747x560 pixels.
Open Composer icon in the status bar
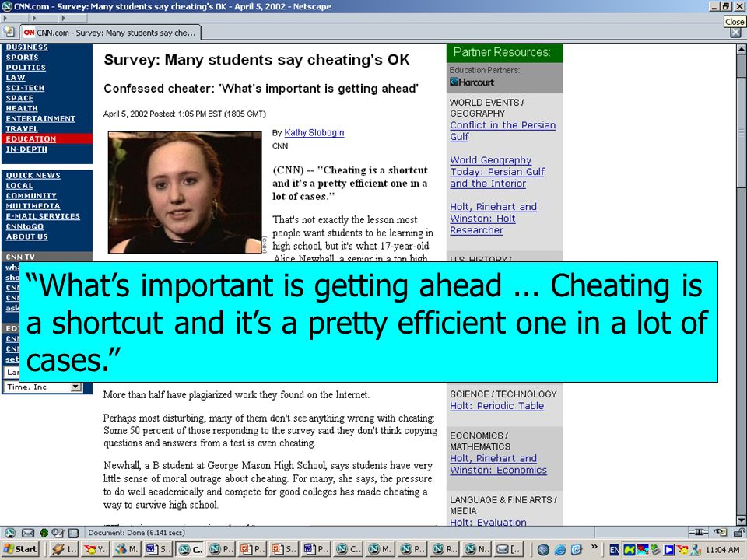58,533
